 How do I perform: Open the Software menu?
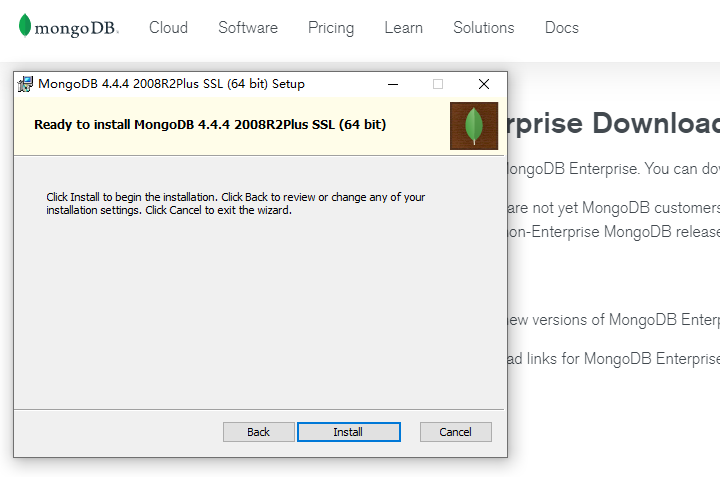point(248,28)
